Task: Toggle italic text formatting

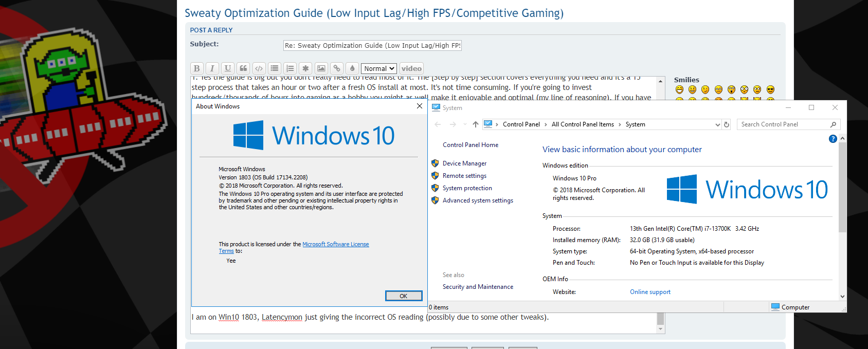Action: click(x=212, y=68)
